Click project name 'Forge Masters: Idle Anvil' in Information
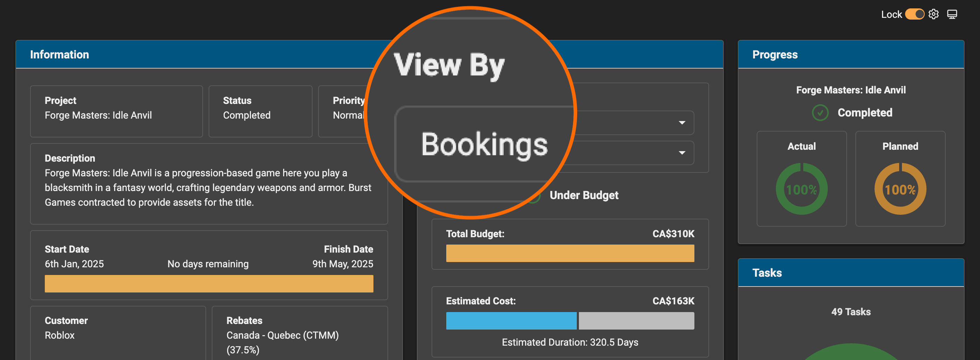Screen dimensions: 980x360 98,115
